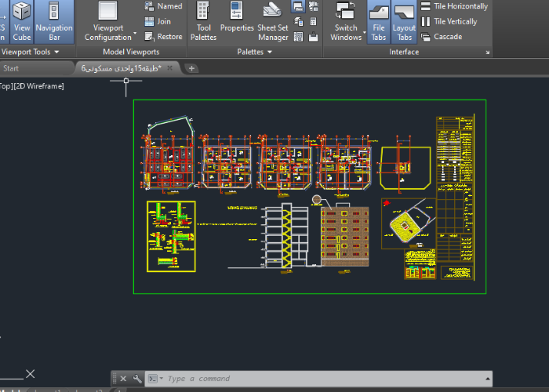549x392 pixels.
Task: Click the Model Viewports panel title
Action: (131, 52)
